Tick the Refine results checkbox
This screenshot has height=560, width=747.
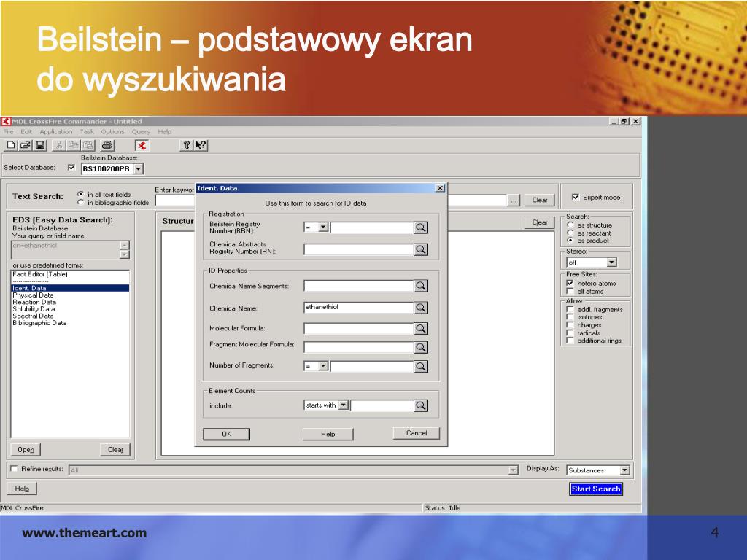[14, 469]
